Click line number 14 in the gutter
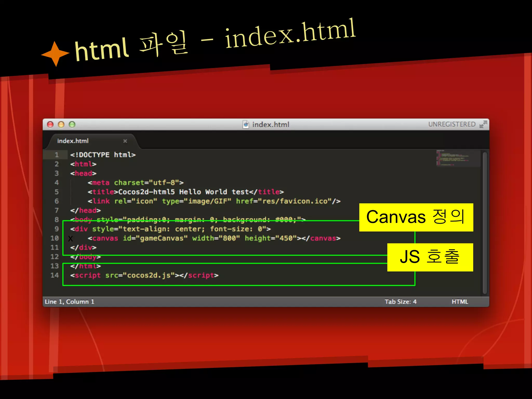The image size is (532, 399). pyautogui.click(x=55, y=275)
